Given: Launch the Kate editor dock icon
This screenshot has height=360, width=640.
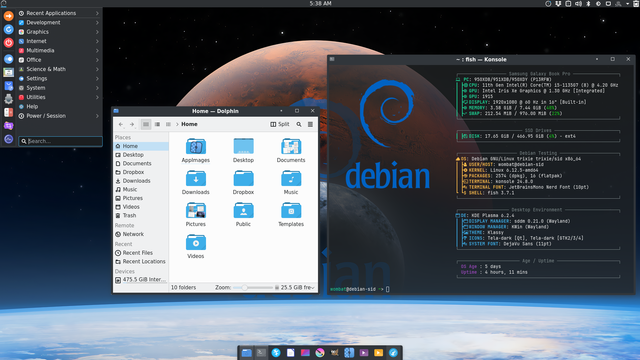Looking at the screenshot, I should [x=305, y=353].
